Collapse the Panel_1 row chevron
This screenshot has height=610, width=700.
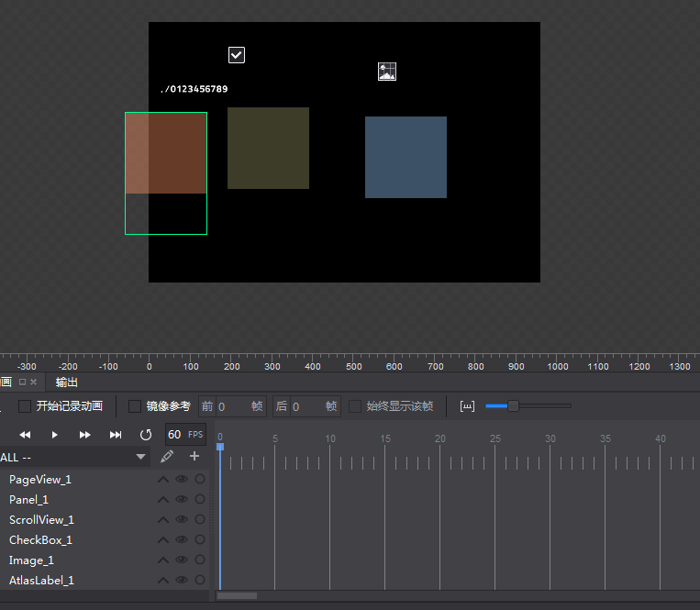click(163, 500)
